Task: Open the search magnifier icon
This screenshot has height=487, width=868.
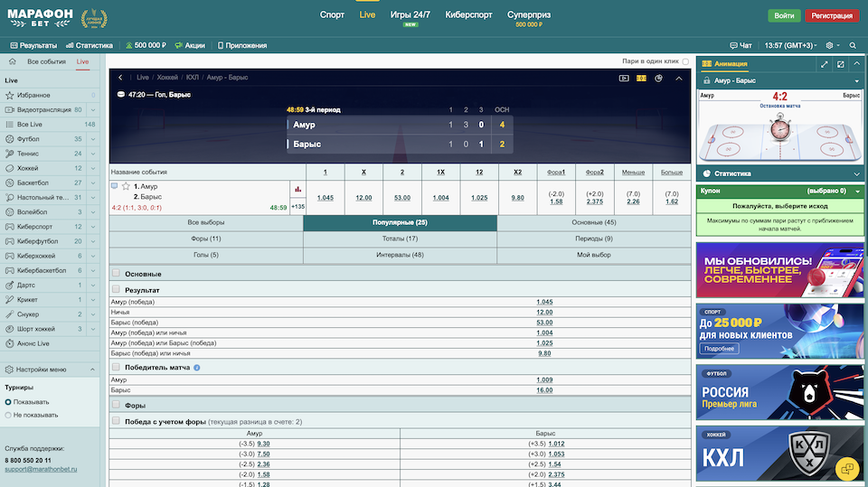Action: 853,45
